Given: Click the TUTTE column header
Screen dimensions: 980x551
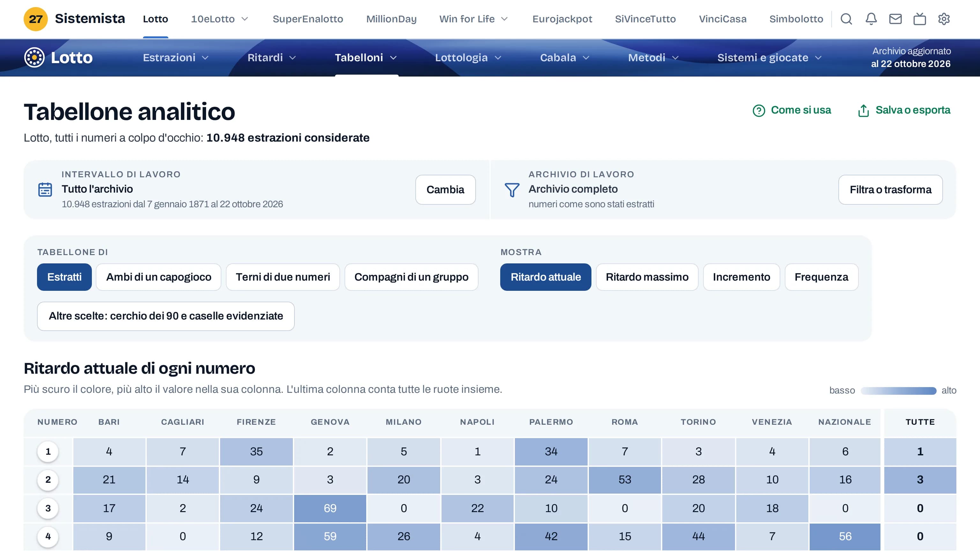Looking at the screenshot, I should [920, 422].
